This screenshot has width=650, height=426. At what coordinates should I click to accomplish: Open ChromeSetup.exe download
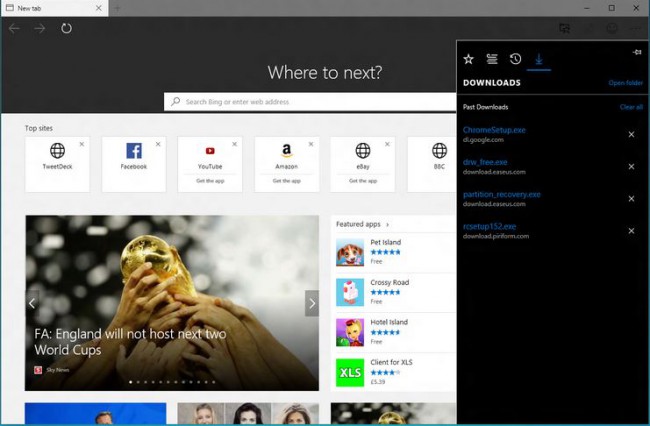pos(494,130)
